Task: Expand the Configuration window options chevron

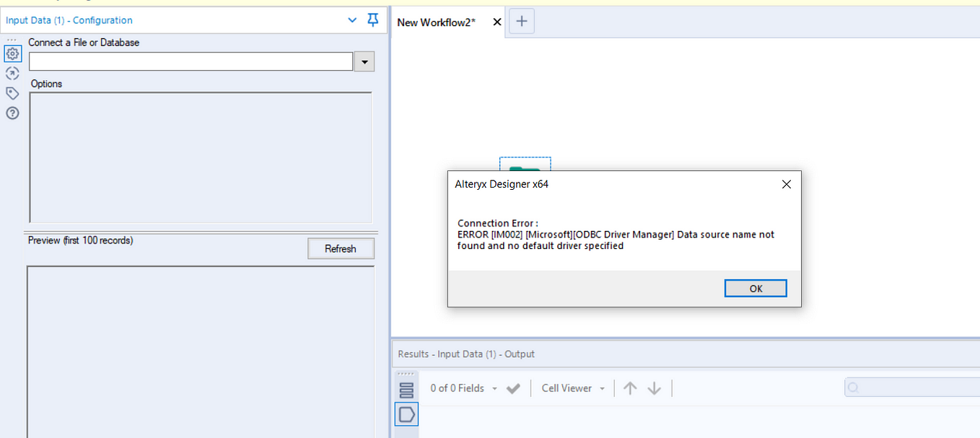Action: pyautogui.click(x=352, y=20)
